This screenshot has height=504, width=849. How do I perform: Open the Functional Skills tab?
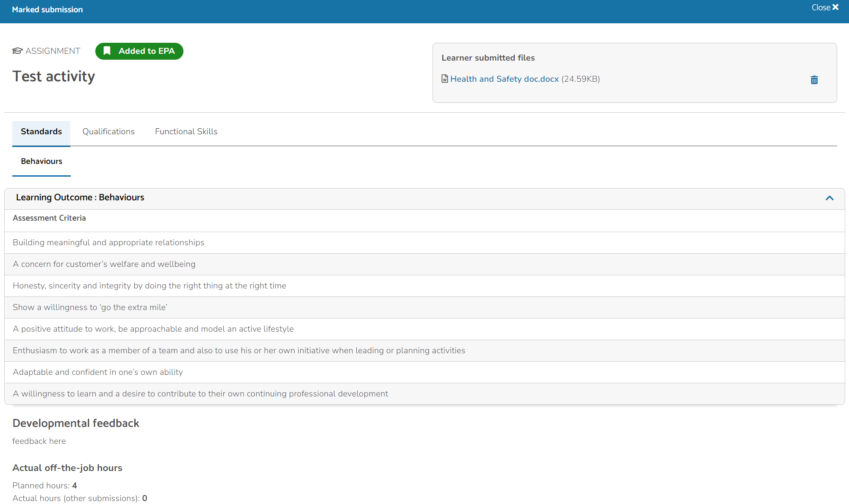click(x=186, y=132)
